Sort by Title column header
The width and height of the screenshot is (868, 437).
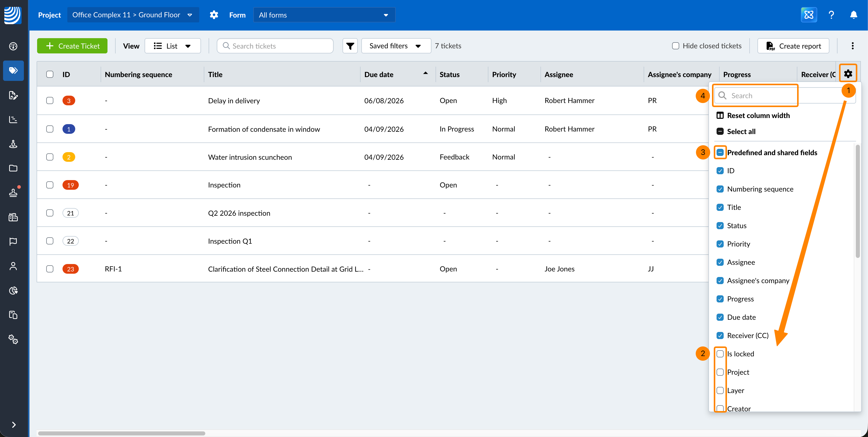215,75
